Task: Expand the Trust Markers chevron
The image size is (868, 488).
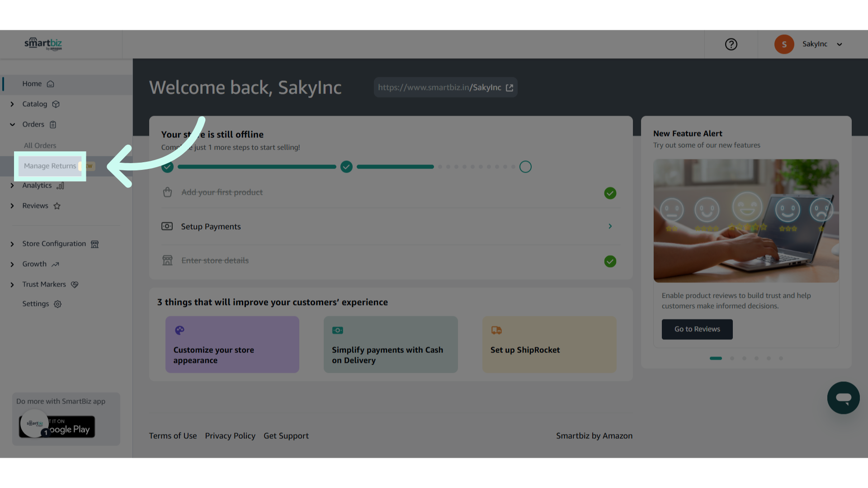Action: pyautogui.click(x=12, y=285)
